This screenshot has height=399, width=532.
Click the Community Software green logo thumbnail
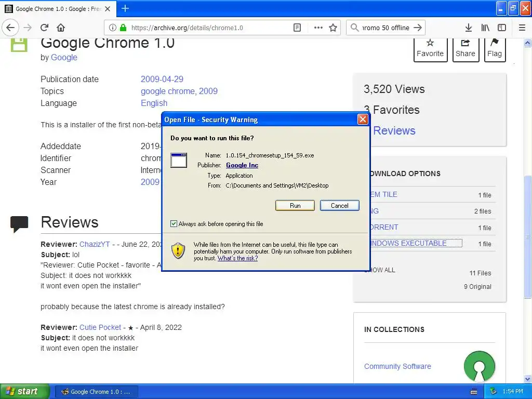click(x=480, y=366)
